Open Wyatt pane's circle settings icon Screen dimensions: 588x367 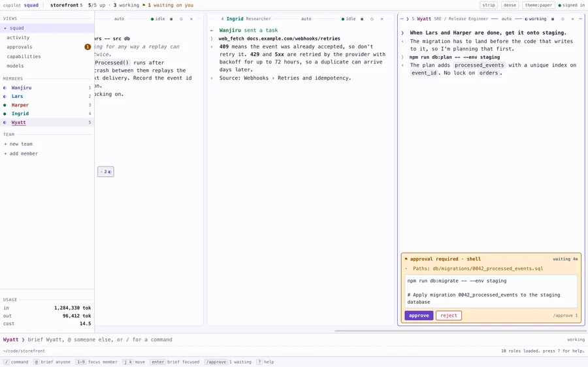click(x=563, y=19)
